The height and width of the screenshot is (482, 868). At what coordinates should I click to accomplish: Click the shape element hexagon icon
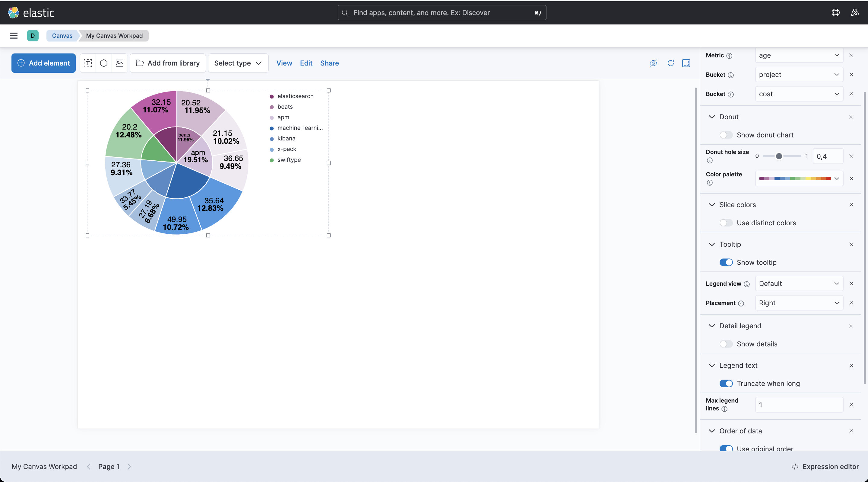(x=104, y=63)
